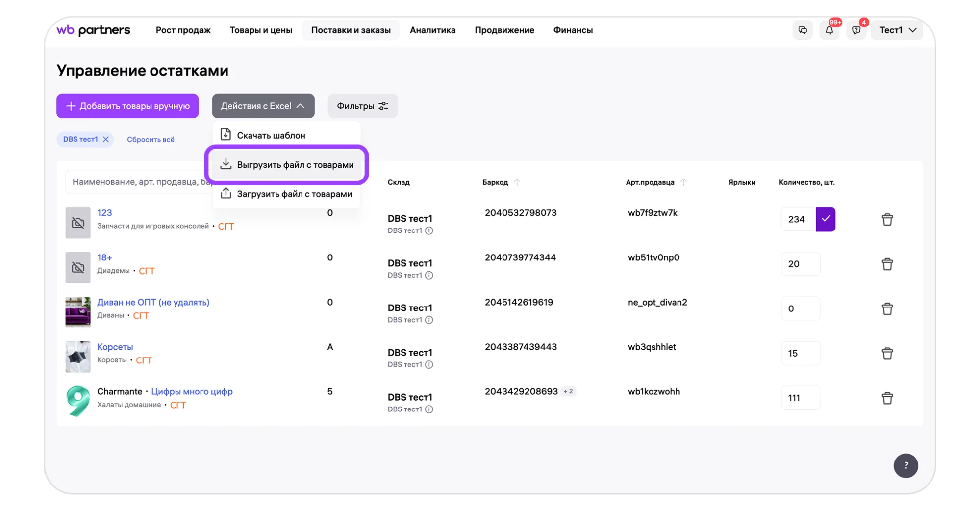
Task: Click quantity field for Диван не ОПТ
Action: (x=800, y=309)
